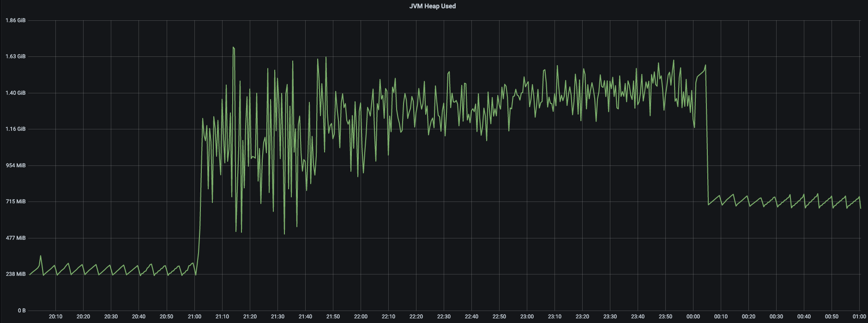
Task: Open the JVM Heap Used panel title
Action: pos(432,6)
